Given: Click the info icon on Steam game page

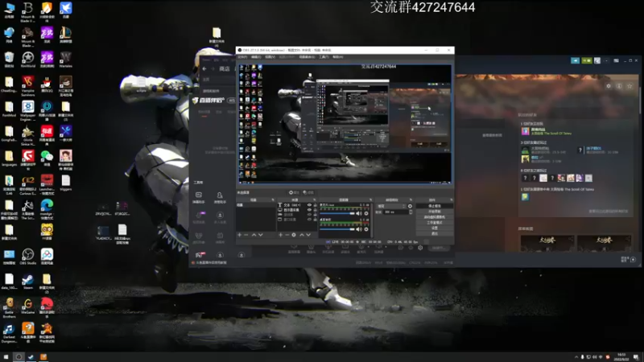Looking at the screenshot, I should pos(619,86).
